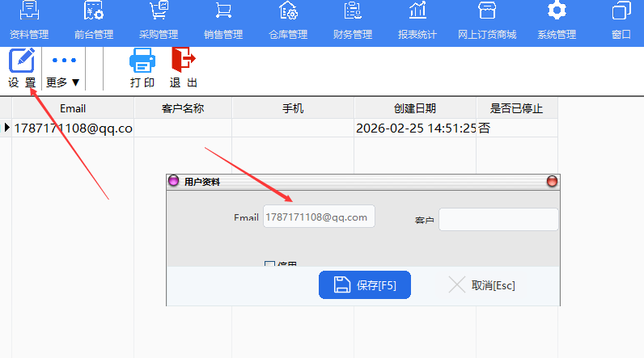Open the 销售管理 sales module
This screenshot has width=644, height=358.
pyautogui.click(x=222, y=22)
